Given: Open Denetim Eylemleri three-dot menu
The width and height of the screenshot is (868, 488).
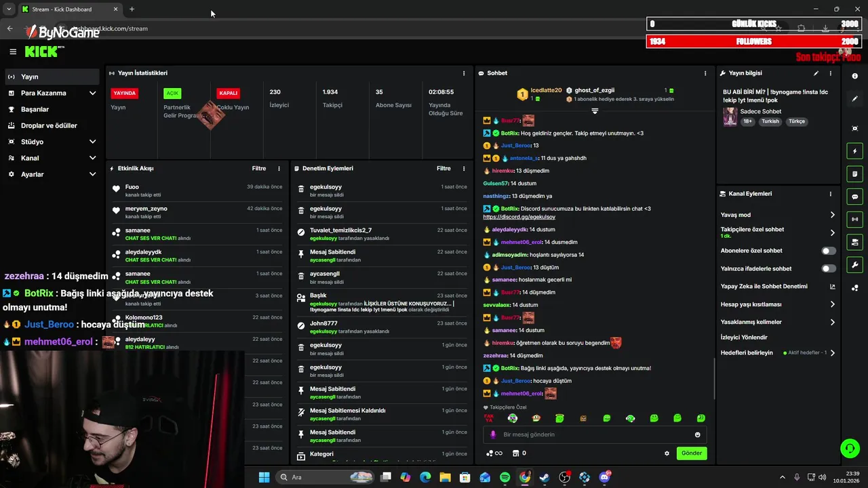Looking at the screenshot, I should 464,168.
